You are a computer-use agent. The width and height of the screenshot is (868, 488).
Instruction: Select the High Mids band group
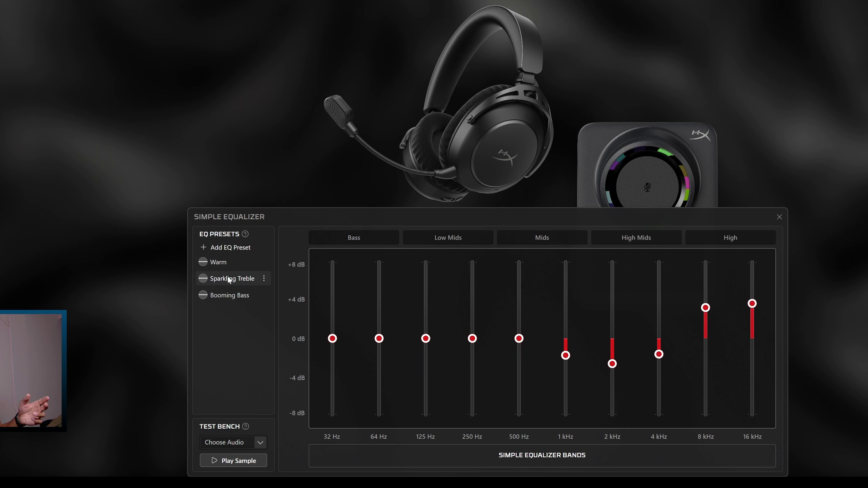click(636, 238)
